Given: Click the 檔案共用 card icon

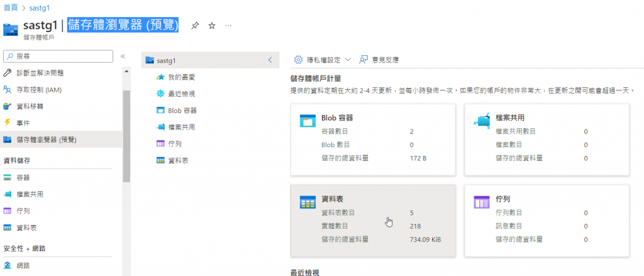Looking at the screenshot, I should (x=482, y=120).
